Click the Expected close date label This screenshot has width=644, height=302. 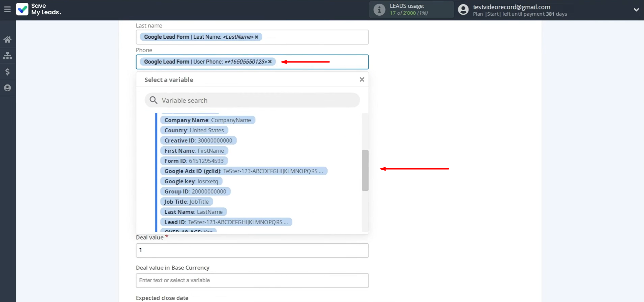coord(162,298)
